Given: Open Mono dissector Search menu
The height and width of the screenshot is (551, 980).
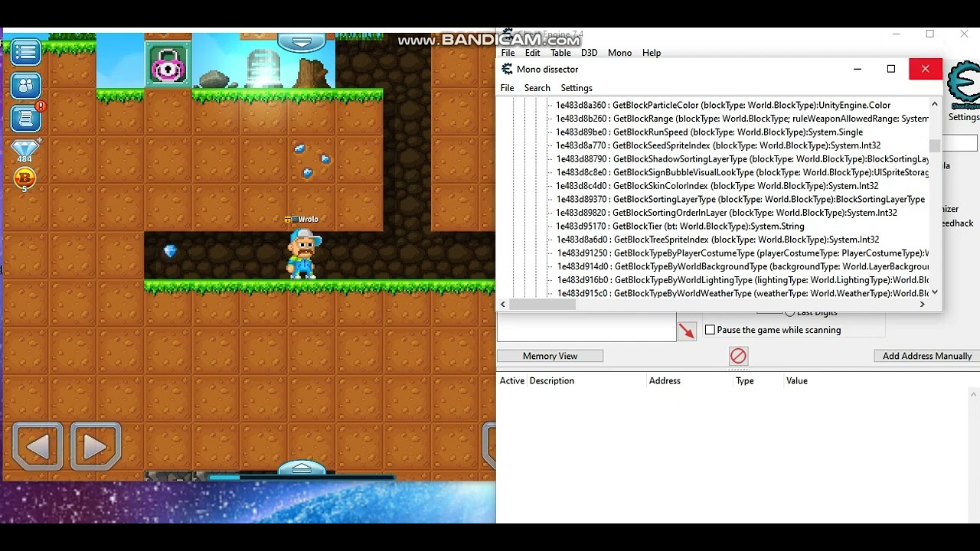Looking at the screenshot, I should point(537,88).
